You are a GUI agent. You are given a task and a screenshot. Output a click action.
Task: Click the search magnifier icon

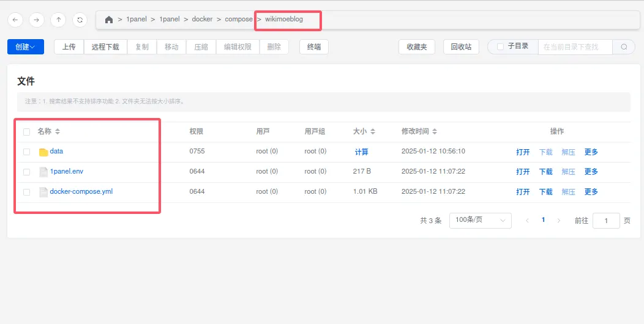tap(624, 46)
